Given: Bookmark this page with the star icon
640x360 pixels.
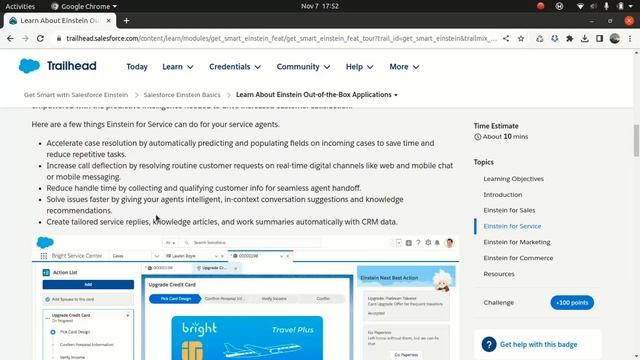Looking at the screenshot, I should [x=521, y=38].
